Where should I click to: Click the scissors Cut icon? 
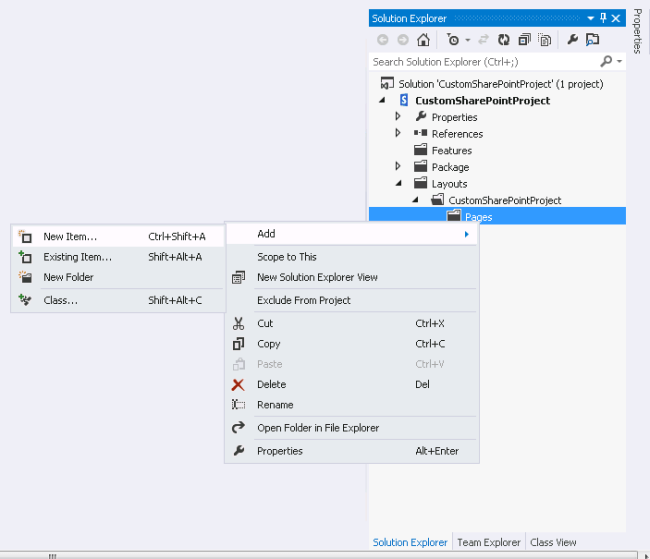pos(238,323)
